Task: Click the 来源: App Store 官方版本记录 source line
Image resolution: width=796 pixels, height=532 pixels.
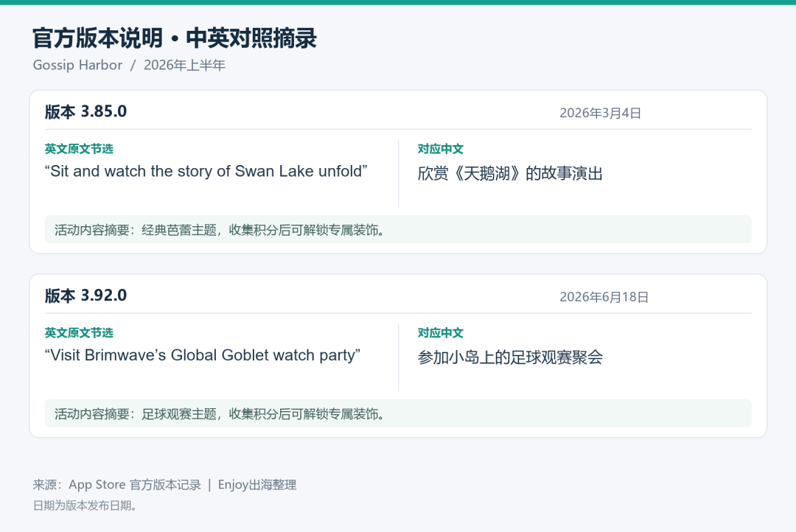Action: tap(164, 485)
